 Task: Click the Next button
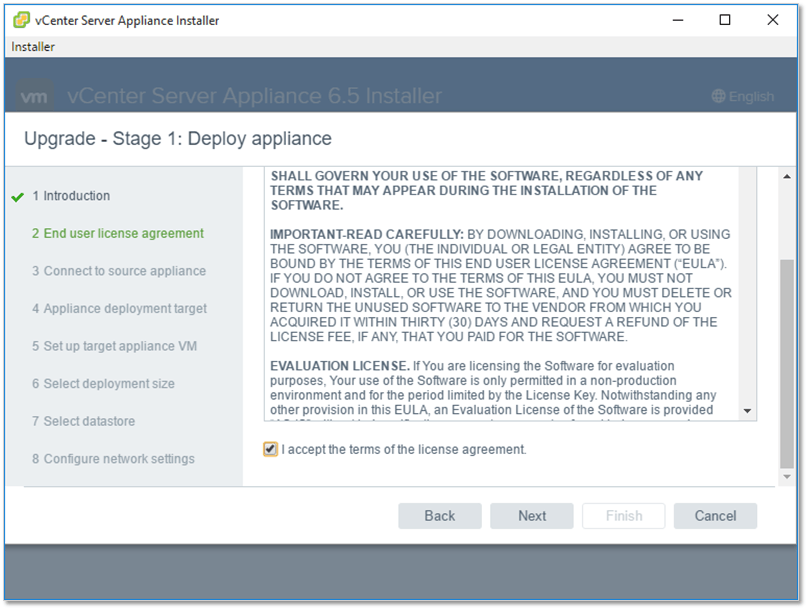pos(532,516)
